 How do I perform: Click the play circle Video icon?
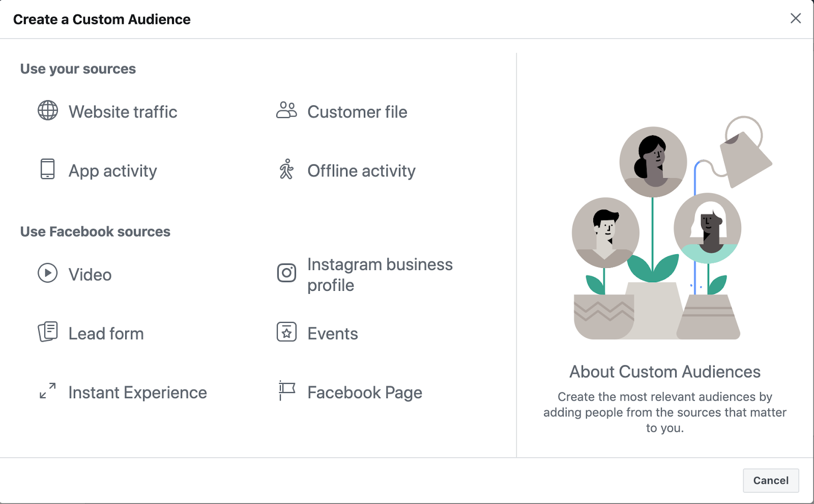tap(48, 273)
